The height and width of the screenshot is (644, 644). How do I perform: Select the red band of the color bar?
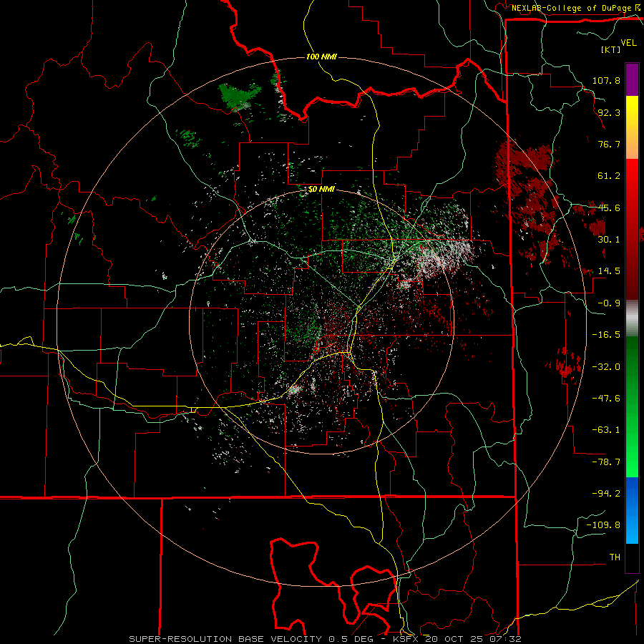click(632, 229)
